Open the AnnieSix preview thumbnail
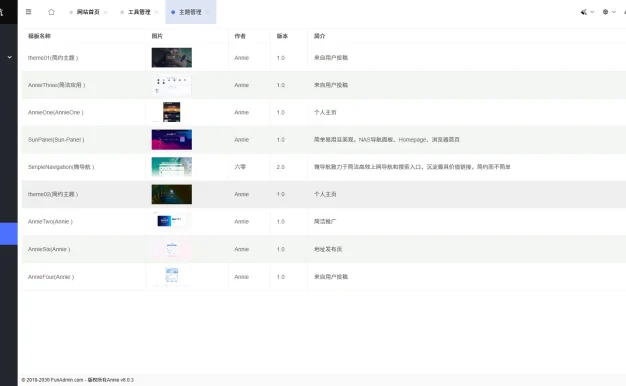Image resolution: width=626 pixels, height=386 pixels. click(x=172, y=249)
